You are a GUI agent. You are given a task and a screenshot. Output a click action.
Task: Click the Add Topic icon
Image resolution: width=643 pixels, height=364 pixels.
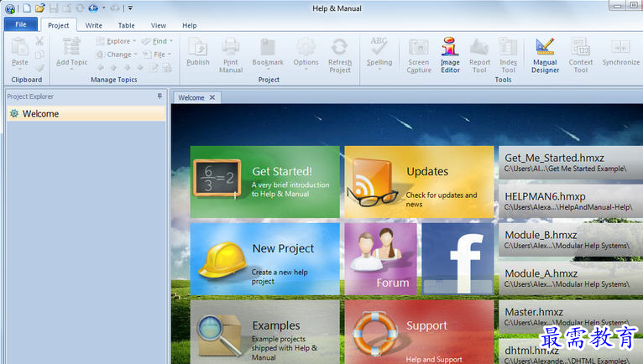click(71, 46)
